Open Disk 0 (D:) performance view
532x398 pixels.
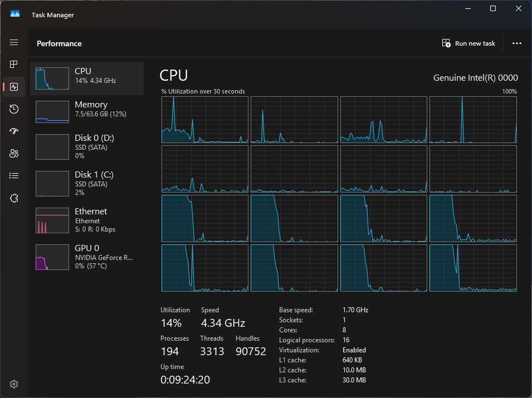[x=87, y=146]
